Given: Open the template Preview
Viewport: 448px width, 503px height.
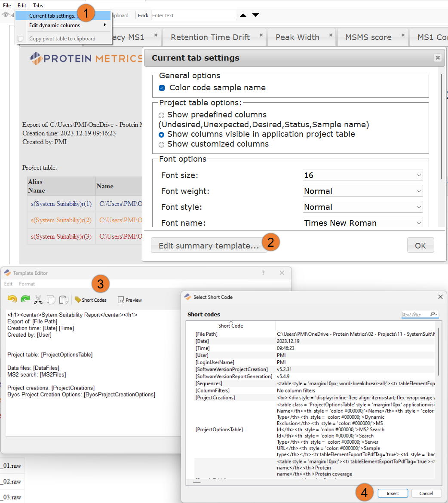Looking at the screenshot, I should tap(129, 300).
